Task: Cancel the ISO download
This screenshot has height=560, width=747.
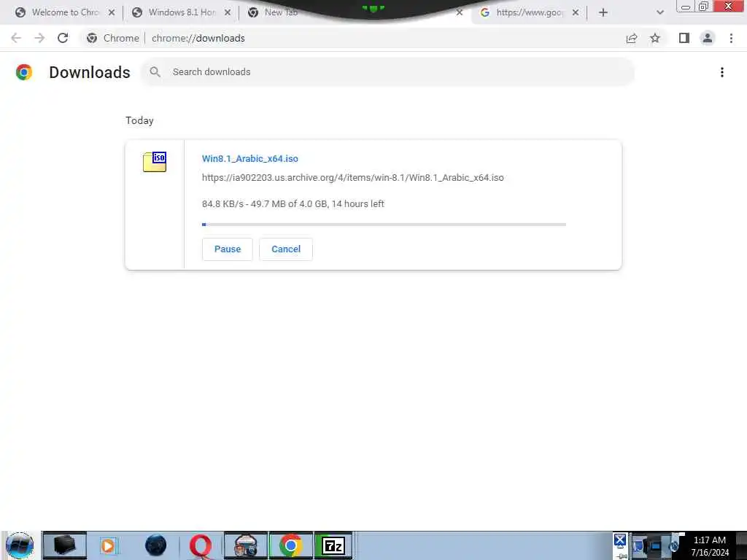Action: [x=286, y=249]
